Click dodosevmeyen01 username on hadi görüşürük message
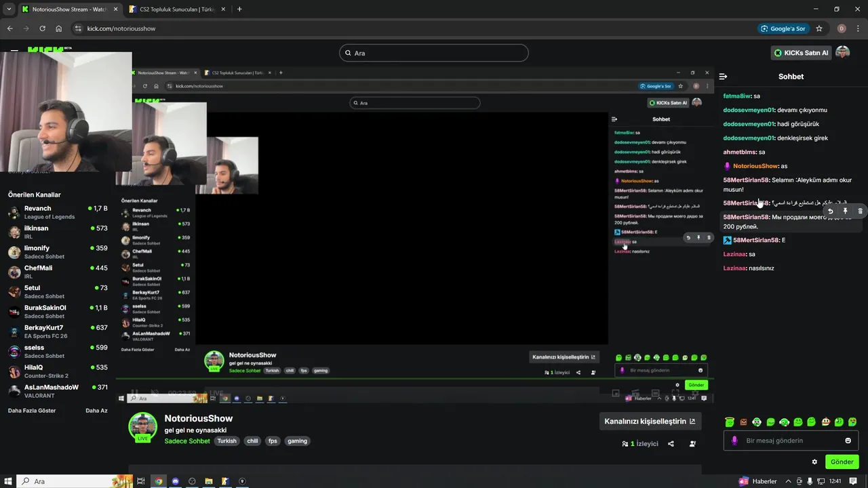 (749, 124)
